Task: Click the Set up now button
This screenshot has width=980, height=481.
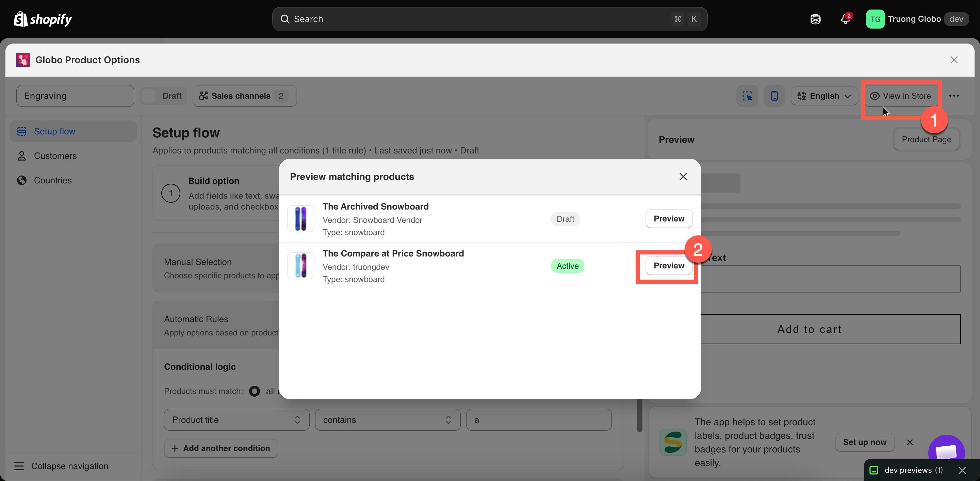Action: [x=864, y=442]
